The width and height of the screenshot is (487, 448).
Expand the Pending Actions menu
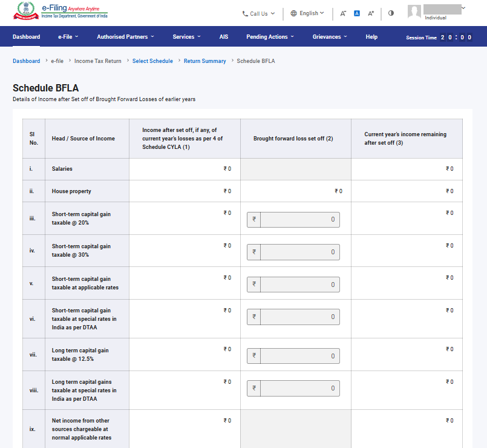click(x=270, y=37)
